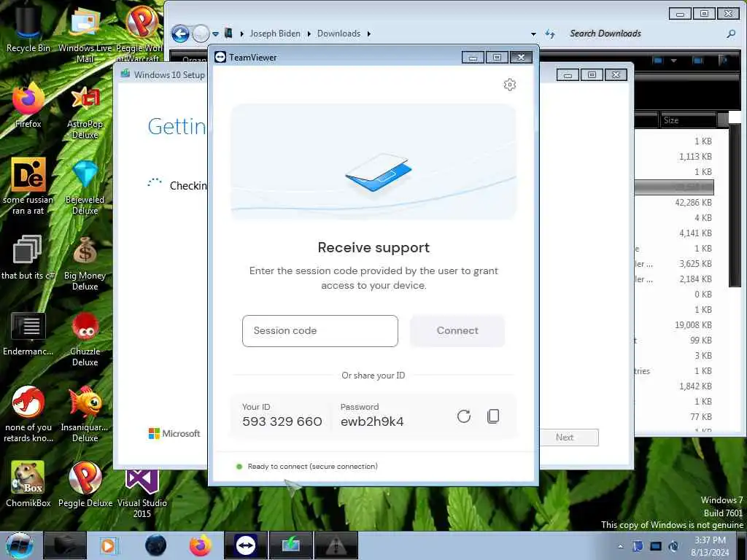Open AstroPop Deluxe desktop icon
This screenshot has height=560, width=747.
[x=85, y=111]
